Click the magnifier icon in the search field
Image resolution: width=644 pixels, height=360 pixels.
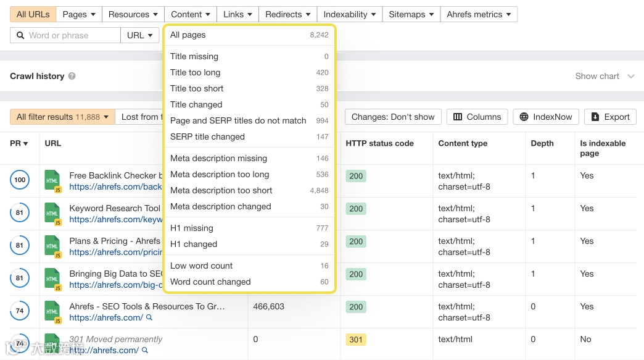coord(20,36)
